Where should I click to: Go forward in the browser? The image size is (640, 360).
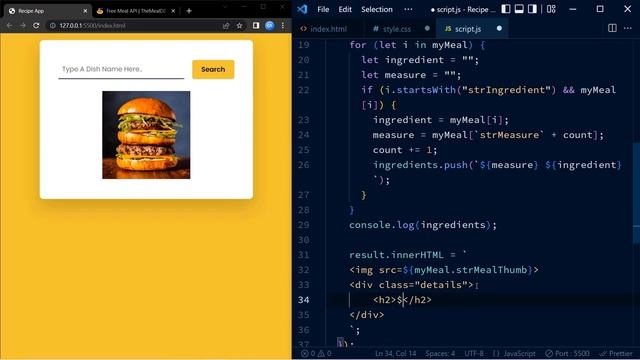(23, 25)
